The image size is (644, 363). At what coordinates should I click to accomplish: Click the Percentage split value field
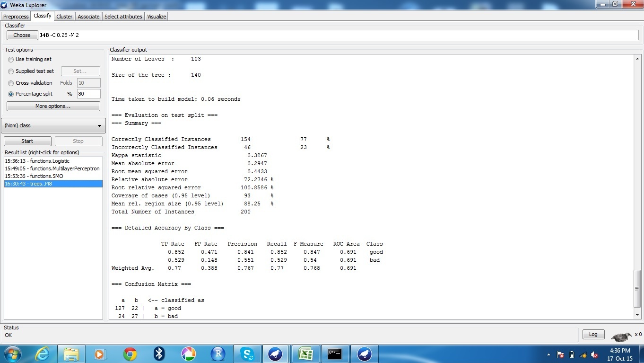88,94
